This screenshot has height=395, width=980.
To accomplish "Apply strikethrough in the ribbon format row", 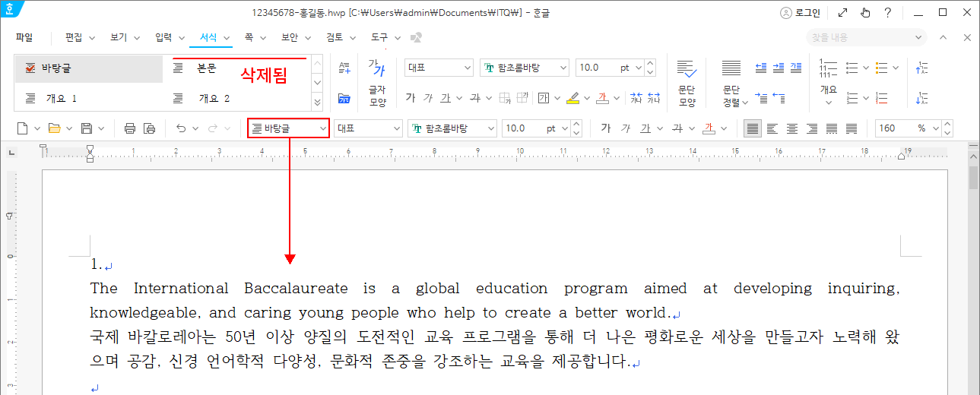I will point(475,98).
